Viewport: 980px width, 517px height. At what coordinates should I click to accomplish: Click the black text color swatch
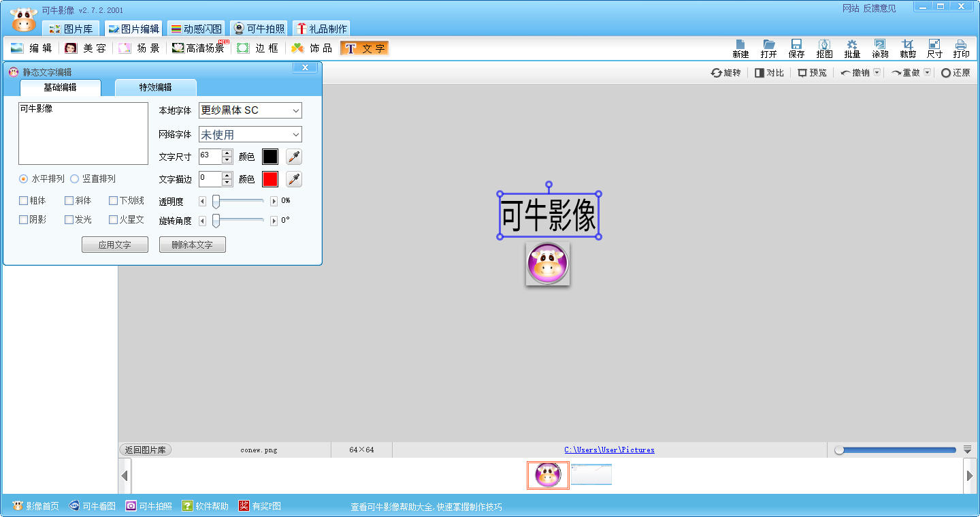tap(269, 156)
